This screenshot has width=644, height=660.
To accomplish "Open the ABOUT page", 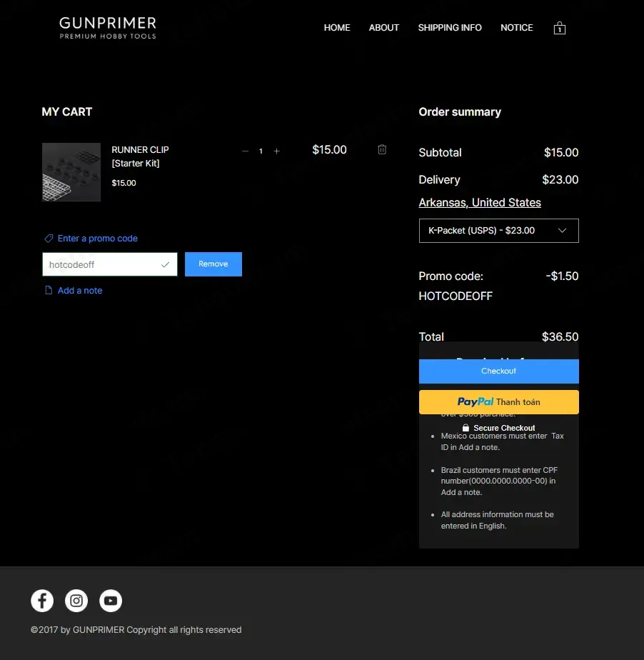I will coord(384,28).
